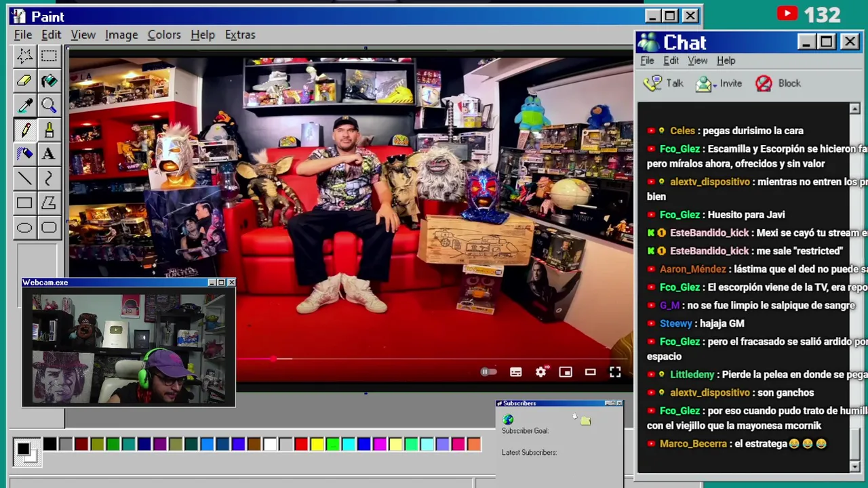This screenshot has width=868, height=488.
Task: Seek using the video progress bar
Action: pyautogui.click(x=433, y=359)
